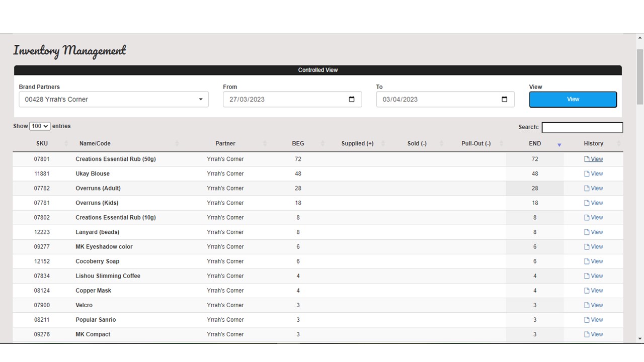Click the Lanyard (beads) product name
The height and width of the screenshot is (362, 644).
pos(98,232)
